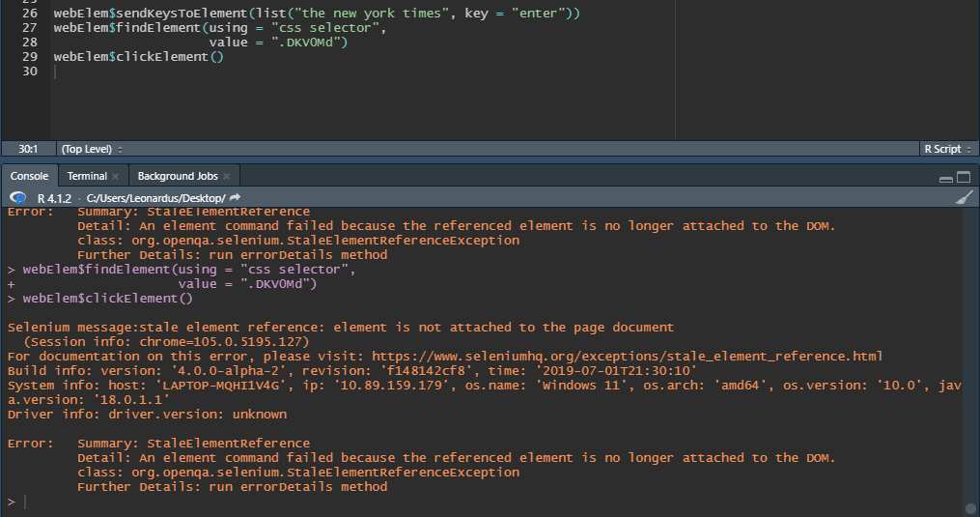Click the view current working directory arrow

(235, 198)
